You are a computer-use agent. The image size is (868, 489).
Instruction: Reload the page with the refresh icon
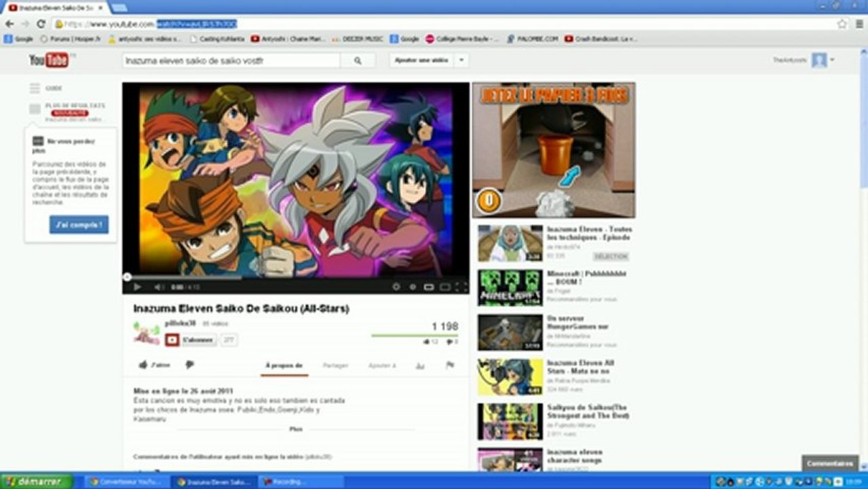click(x=41, y=23)
